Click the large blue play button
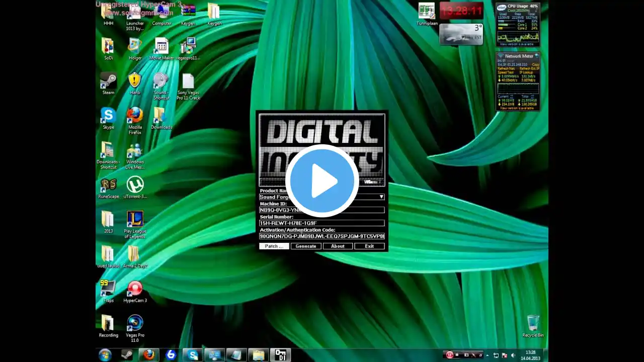Image resolution: width=644 pixels, height=362 pixels. pos(322,181)
